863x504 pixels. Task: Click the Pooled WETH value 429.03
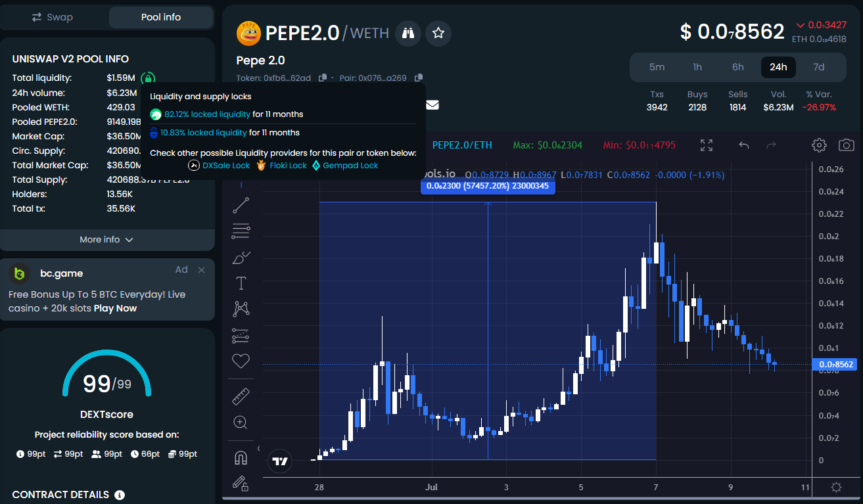pos(120,107)
